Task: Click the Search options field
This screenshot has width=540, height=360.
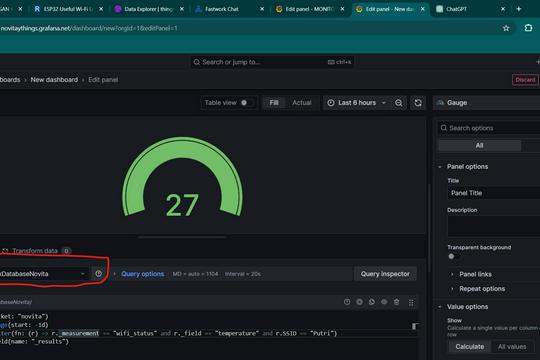Action: (x=489, y=128)
